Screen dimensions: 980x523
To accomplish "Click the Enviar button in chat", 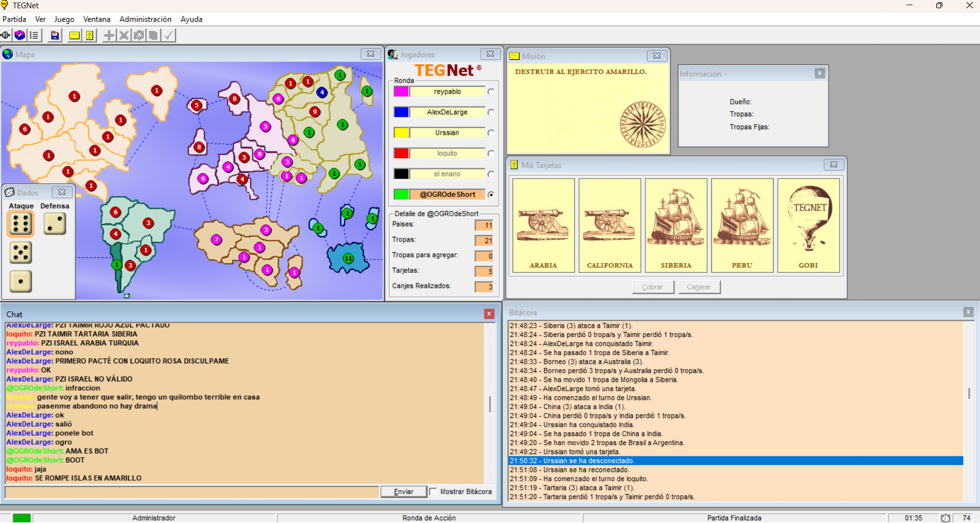I will pos(404,492).
